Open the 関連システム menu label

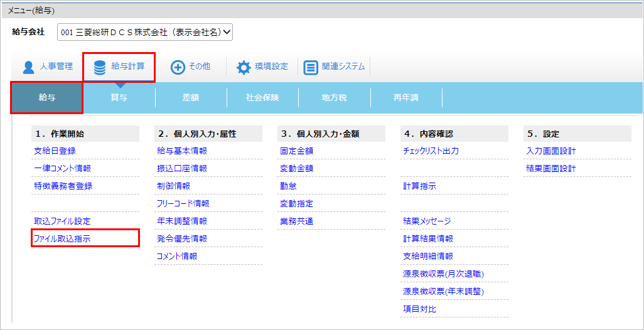point(343,67)
